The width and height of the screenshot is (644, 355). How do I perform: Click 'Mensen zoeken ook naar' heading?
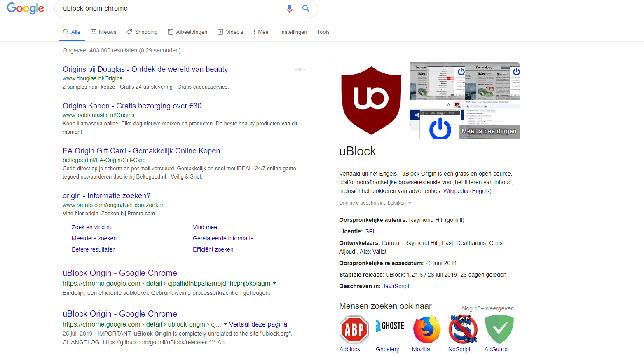[x=385, y=306]
